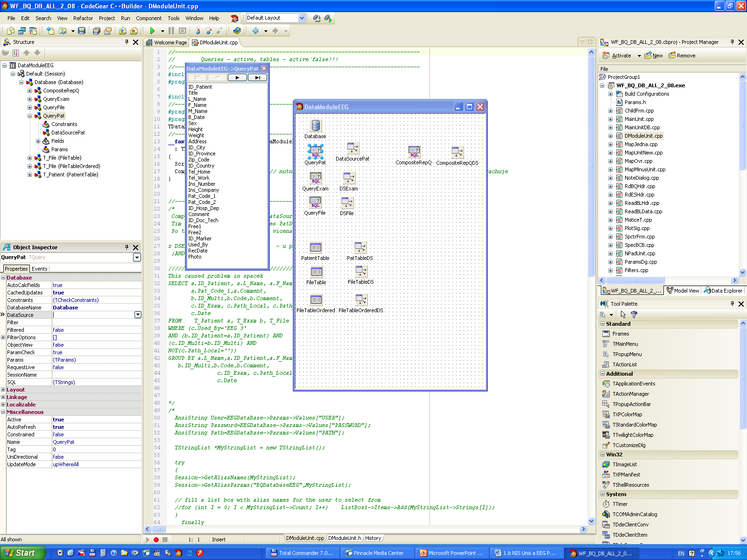The height and width of the screenshot is (560, 747).
Task: Collapse the Standard group in Tool Palette
Action: click(x=602, y=324)
